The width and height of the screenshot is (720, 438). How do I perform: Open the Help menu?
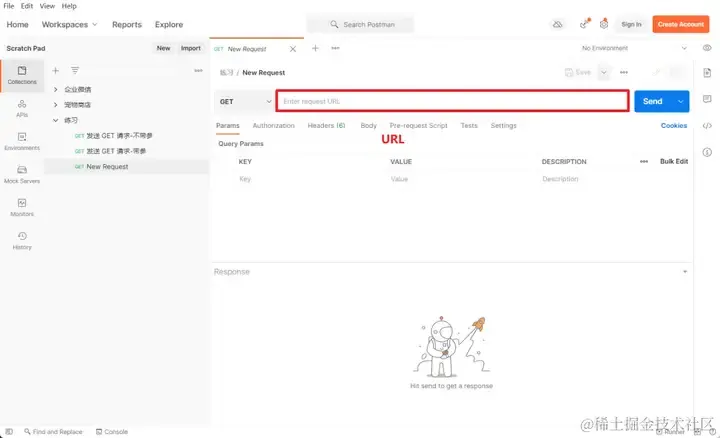(69, 6)
